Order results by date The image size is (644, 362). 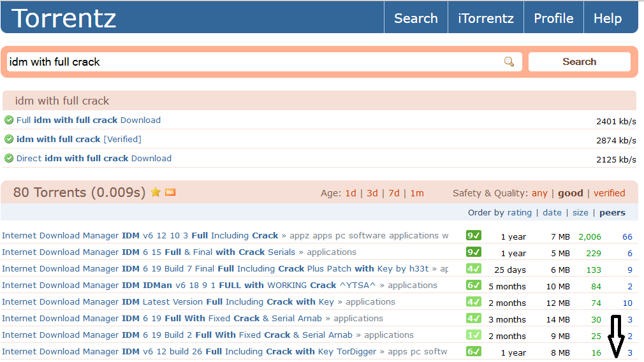(552, 213)
